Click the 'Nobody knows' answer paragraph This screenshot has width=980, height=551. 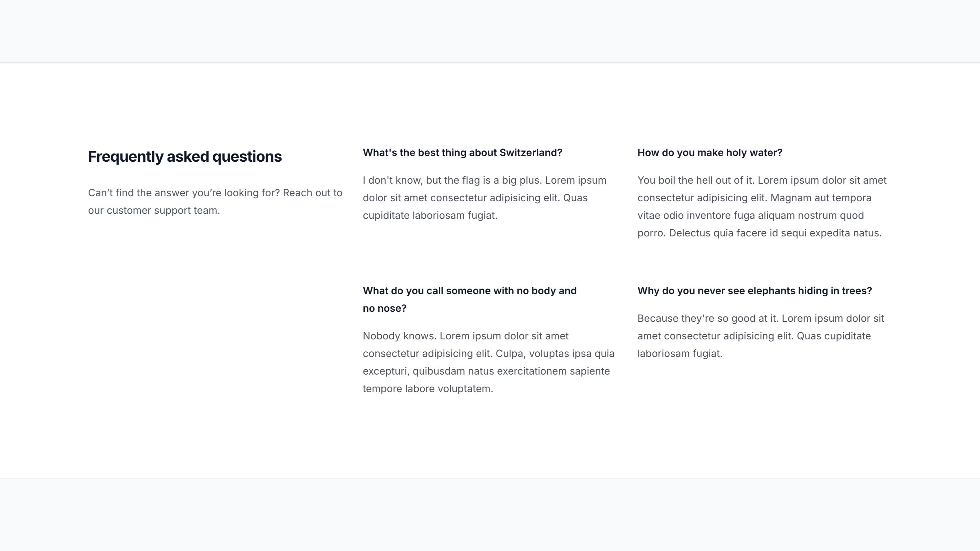488,362
